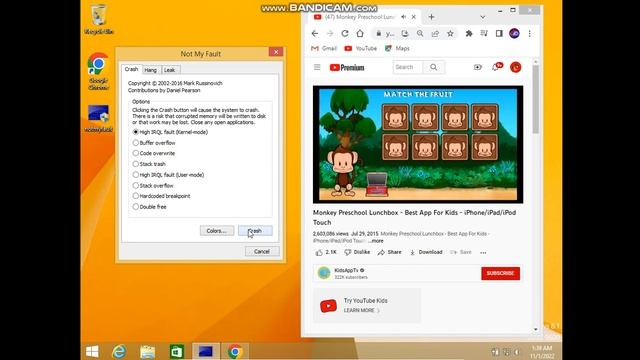Expand Chrome tab search chevron
This screenshot has height=360, width=640.
click(x=482, y=17)
